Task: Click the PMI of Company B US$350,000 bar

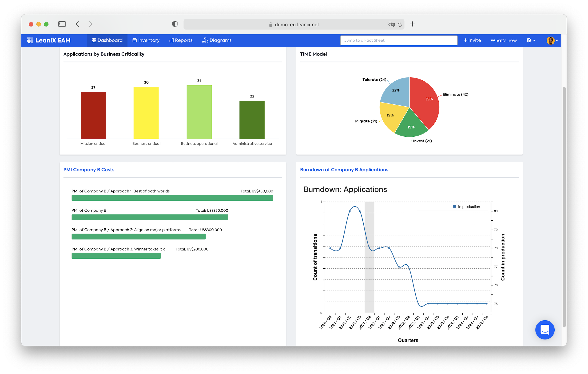Action: coord(150,217)
